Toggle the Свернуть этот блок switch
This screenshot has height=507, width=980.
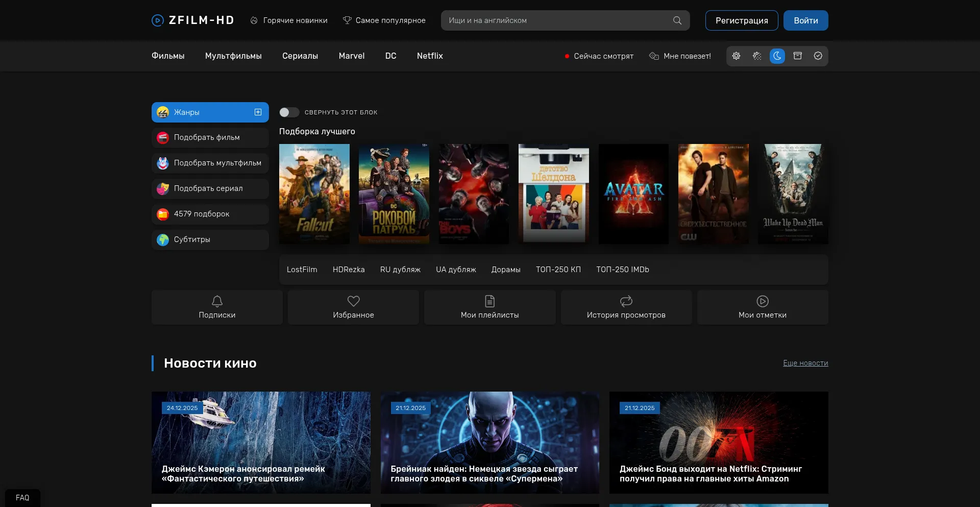[x=289, y=112]
